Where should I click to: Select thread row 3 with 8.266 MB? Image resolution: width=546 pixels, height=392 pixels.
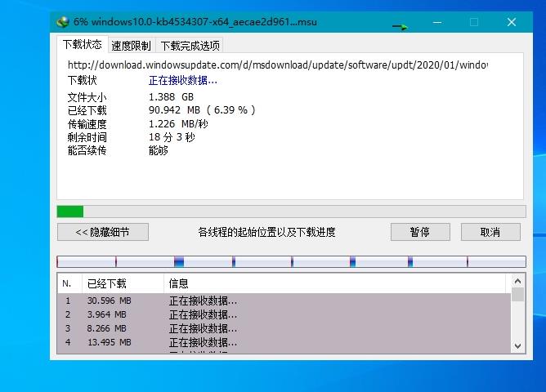[284, 328]
